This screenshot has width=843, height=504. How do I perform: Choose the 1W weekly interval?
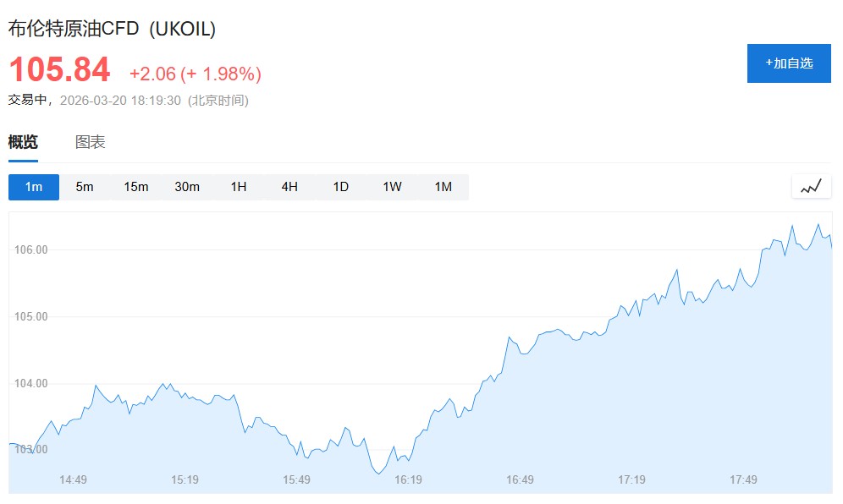(392, 187)
